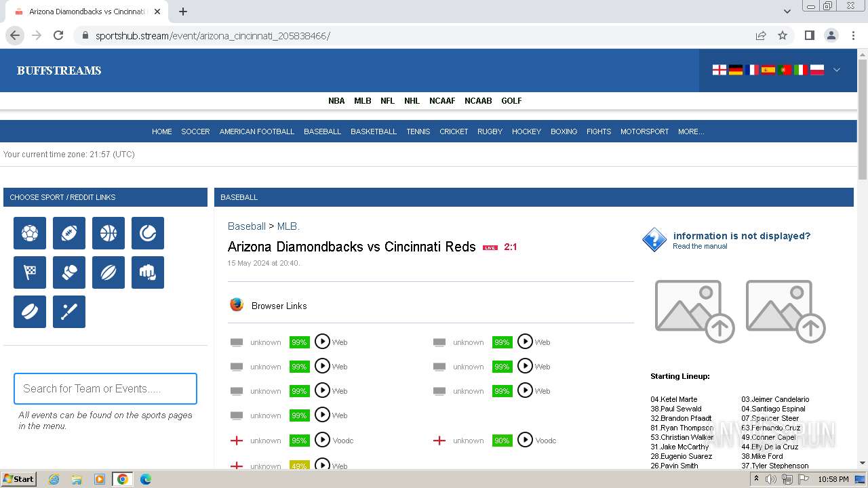Open the hockey puck icon
The image size is (868, 488).
point(30,312)
